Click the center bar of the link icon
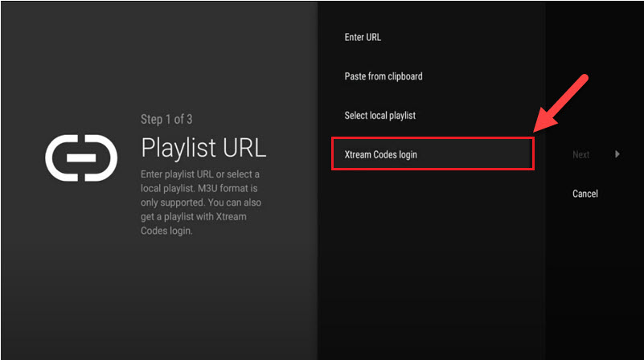 coord(81,157)
